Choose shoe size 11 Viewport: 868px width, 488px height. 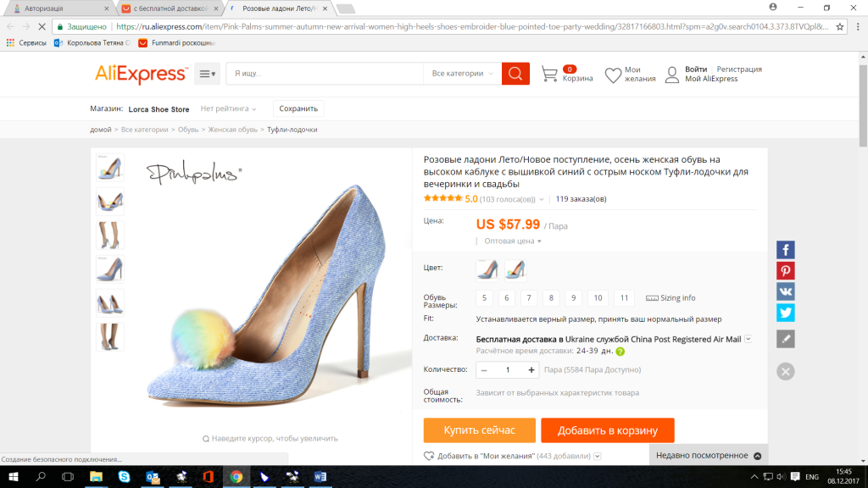(x=625, y=297)
